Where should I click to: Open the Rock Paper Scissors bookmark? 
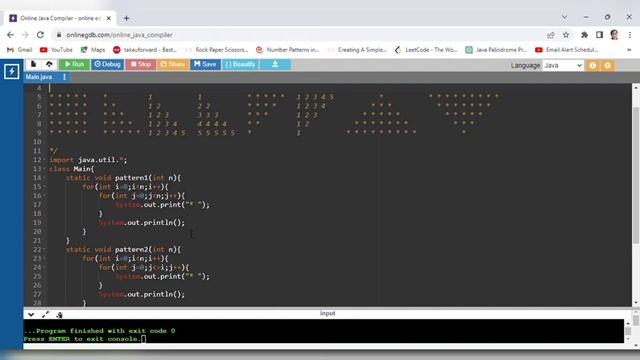(x=217, y=50)
